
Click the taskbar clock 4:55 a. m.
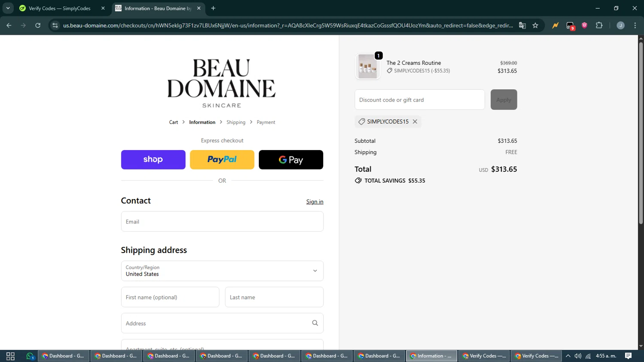(606, 356)
